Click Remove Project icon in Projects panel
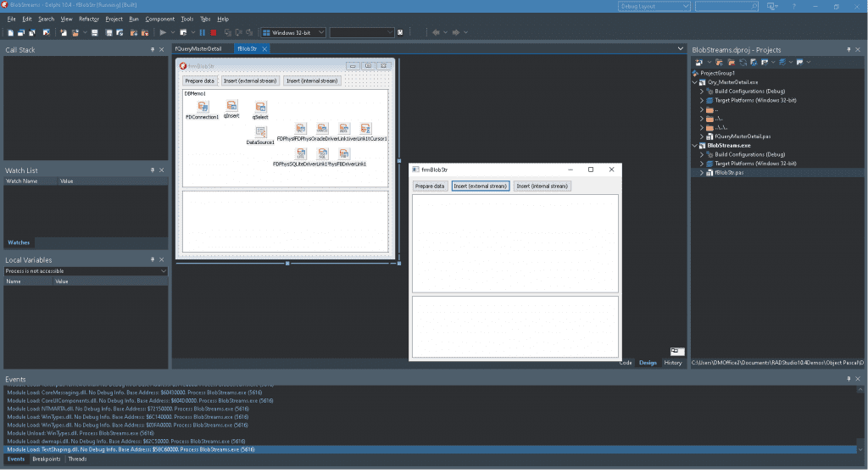The image size is (868, 473). coord(732,63)
